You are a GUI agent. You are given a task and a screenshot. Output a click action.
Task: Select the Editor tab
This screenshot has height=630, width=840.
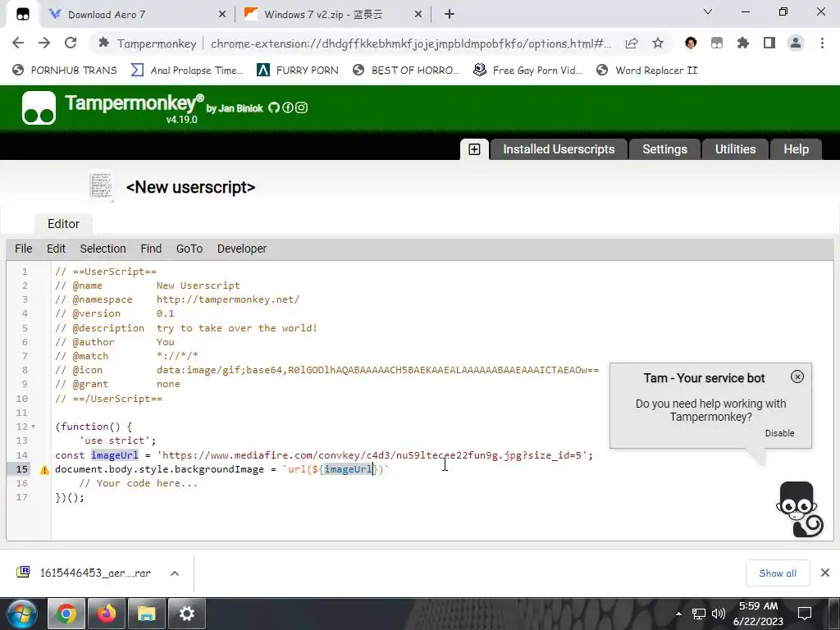pos(63,224)
